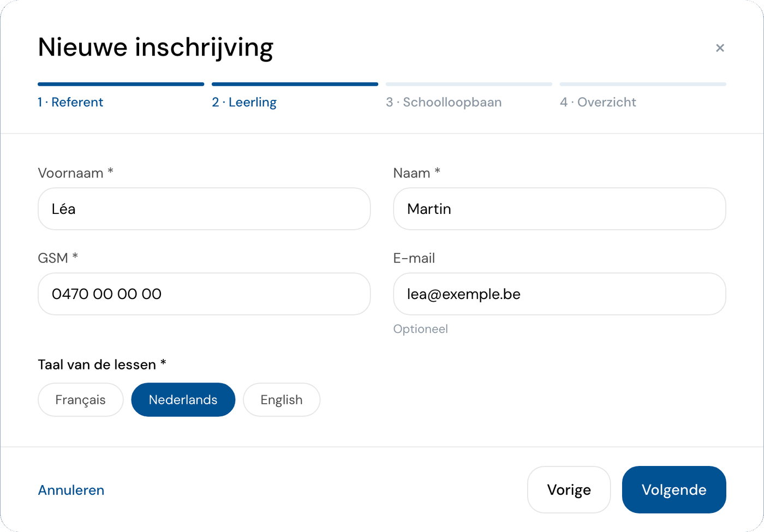
Task: Choose Français as lesson language
Action: [x=81, y=400]
